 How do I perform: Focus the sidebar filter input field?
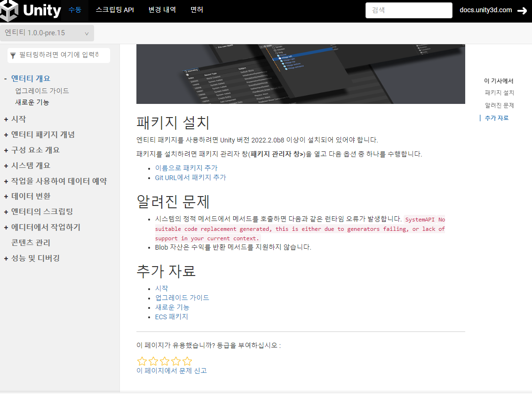pos(59,55)
